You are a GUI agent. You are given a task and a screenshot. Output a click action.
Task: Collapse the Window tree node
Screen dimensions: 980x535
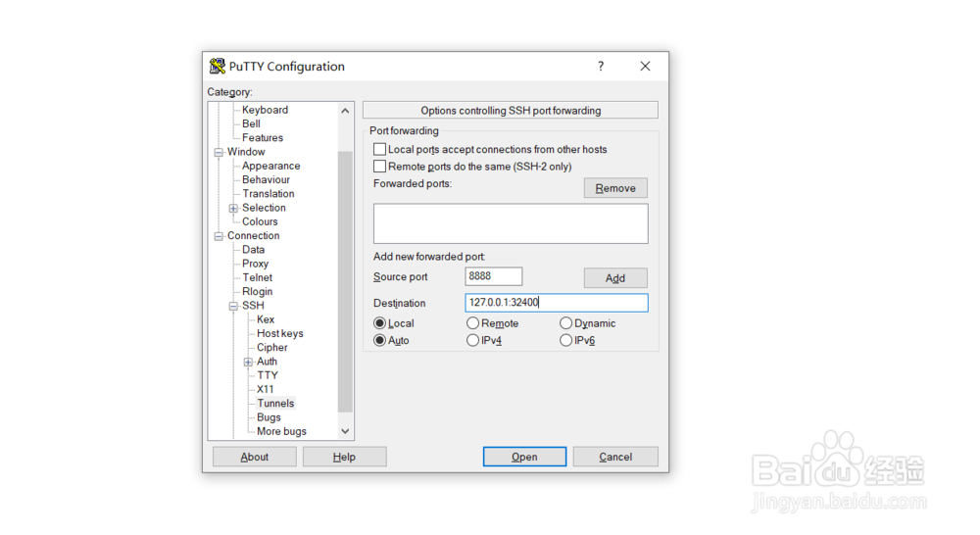(x=219, y=152)
